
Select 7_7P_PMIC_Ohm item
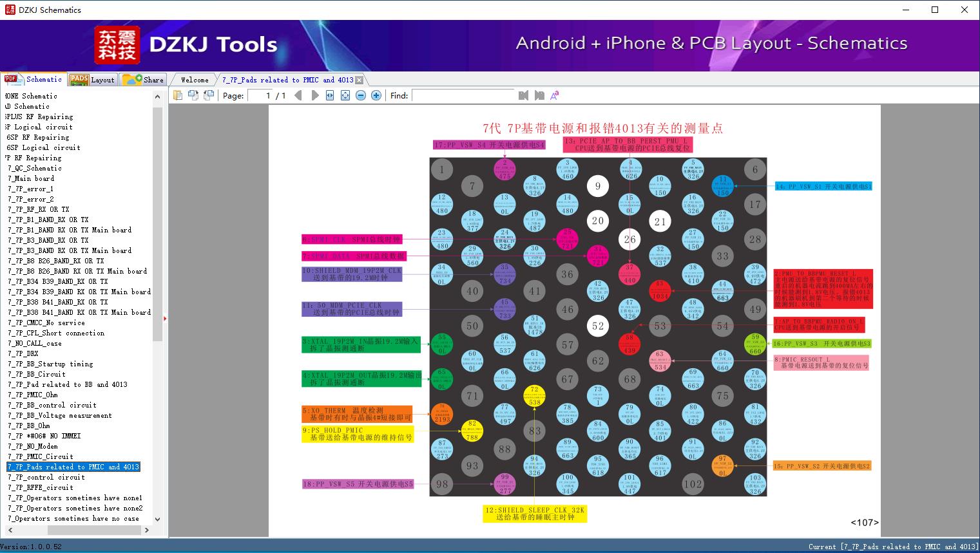33,395
